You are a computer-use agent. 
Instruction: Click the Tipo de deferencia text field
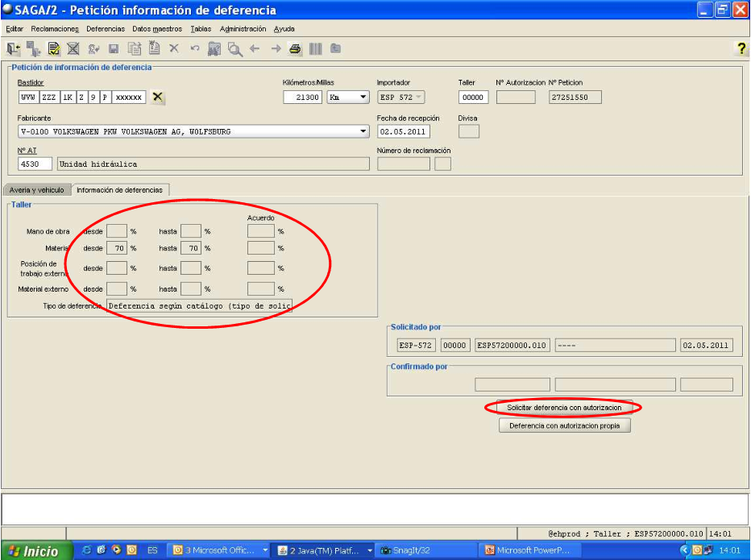[199, 305]
